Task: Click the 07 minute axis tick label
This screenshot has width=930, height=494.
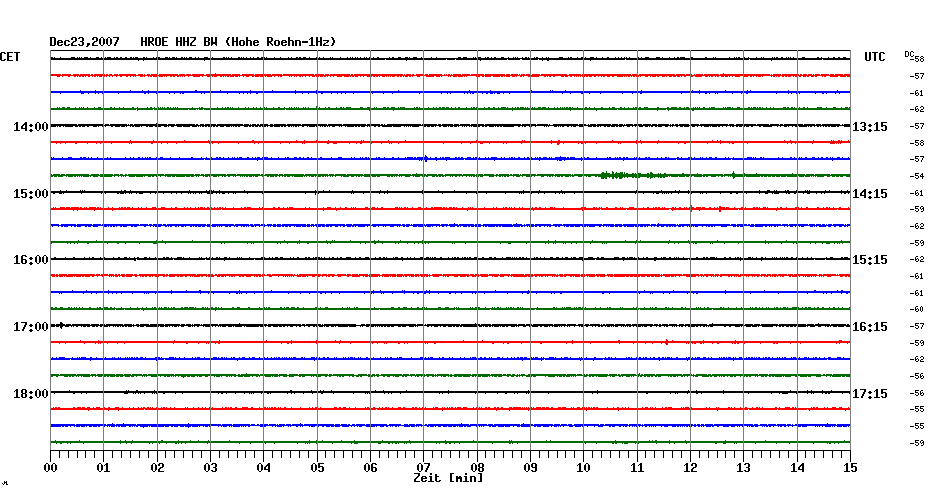Action: [423, 467]
